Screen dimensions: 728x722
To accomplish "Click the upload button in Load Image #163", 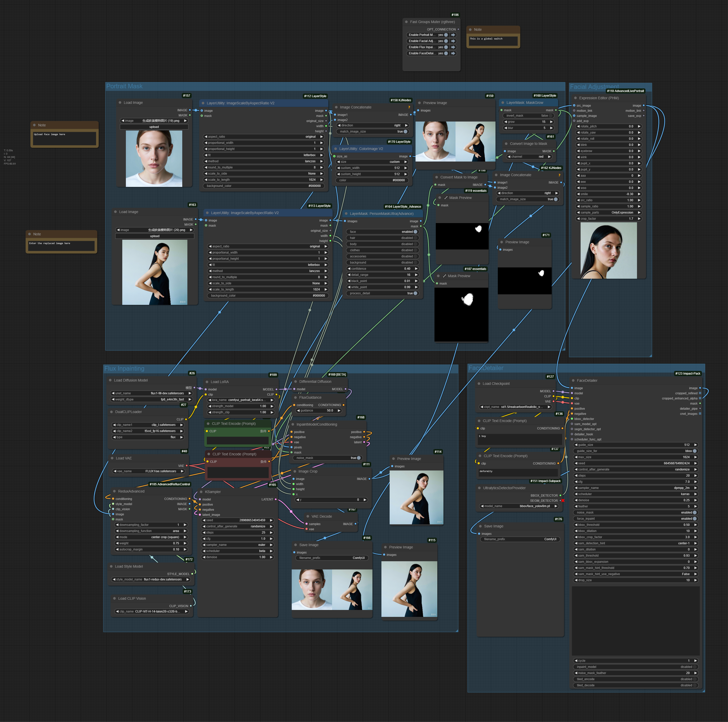I will [155, 236].
